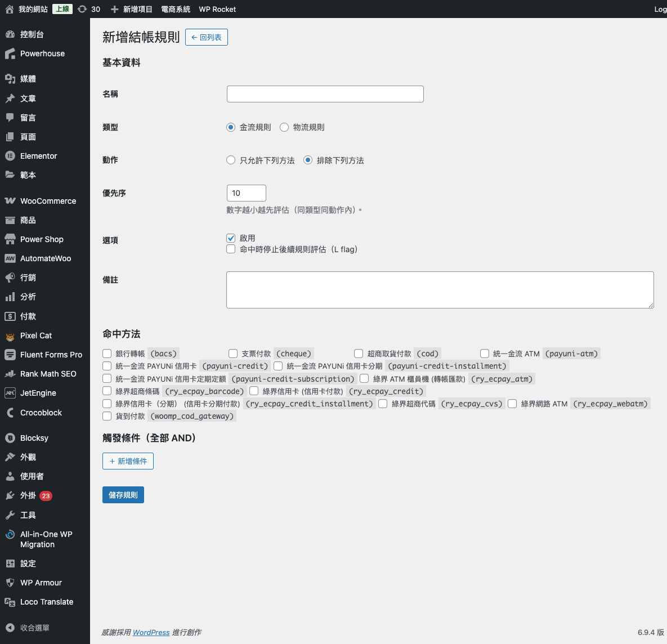This screenshot has width=667, height=644.
Task: Check 綠界超商代碼 (ry_ecpay_cvs)
Action: coord(383,404)
